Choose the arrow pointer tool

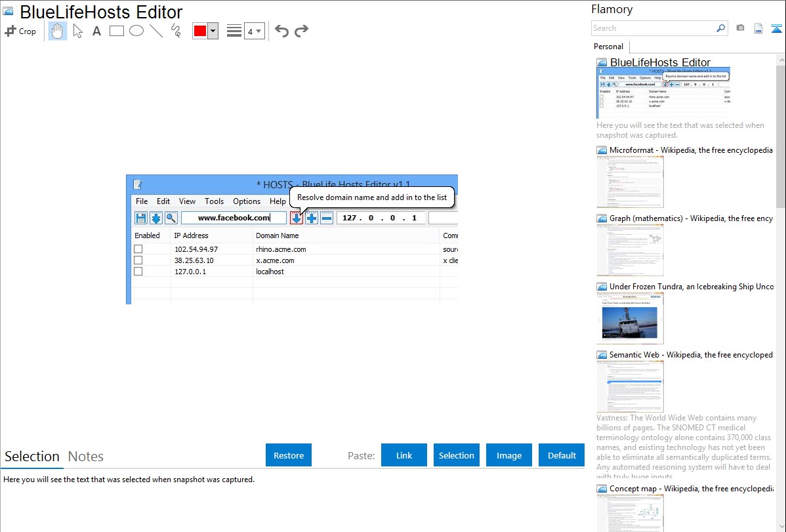coord(77,31)
